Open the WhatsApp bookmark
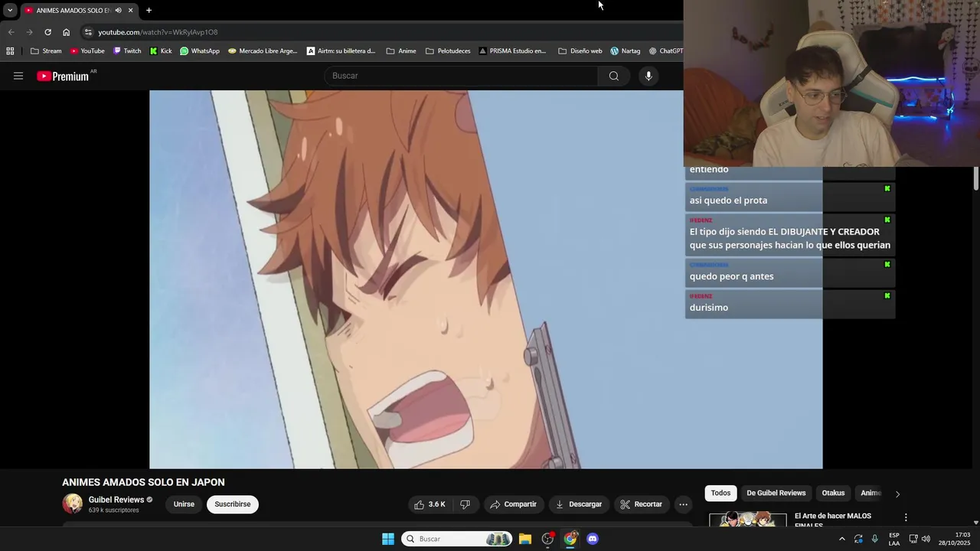This screenshot has height=551, width=980. [x=200, y=51]
